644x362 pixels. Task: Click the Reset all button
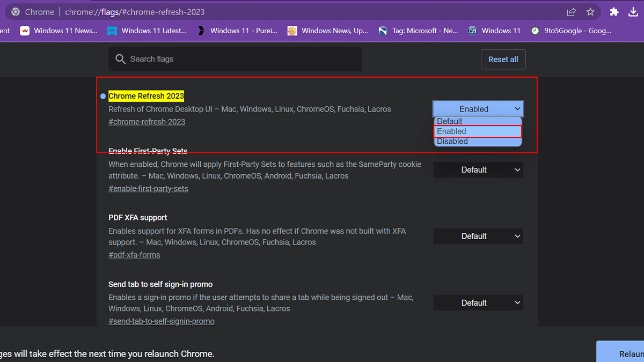503,60
